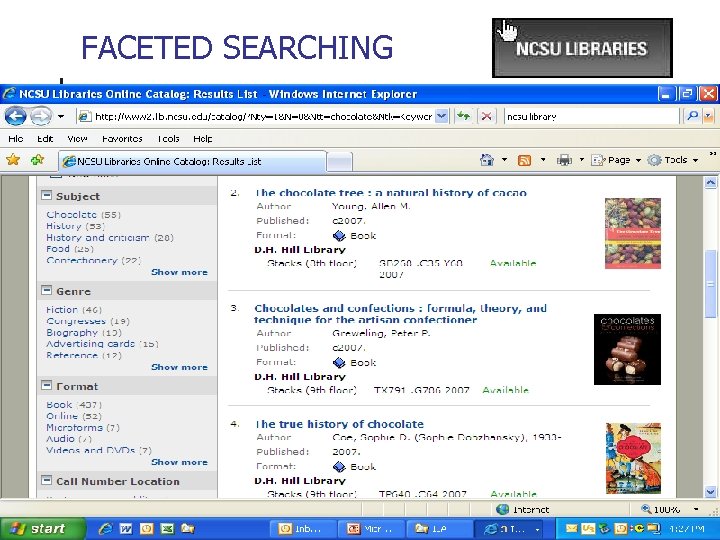Open Favorites Center star icon
720x540 pixels.
coord(13,160)
